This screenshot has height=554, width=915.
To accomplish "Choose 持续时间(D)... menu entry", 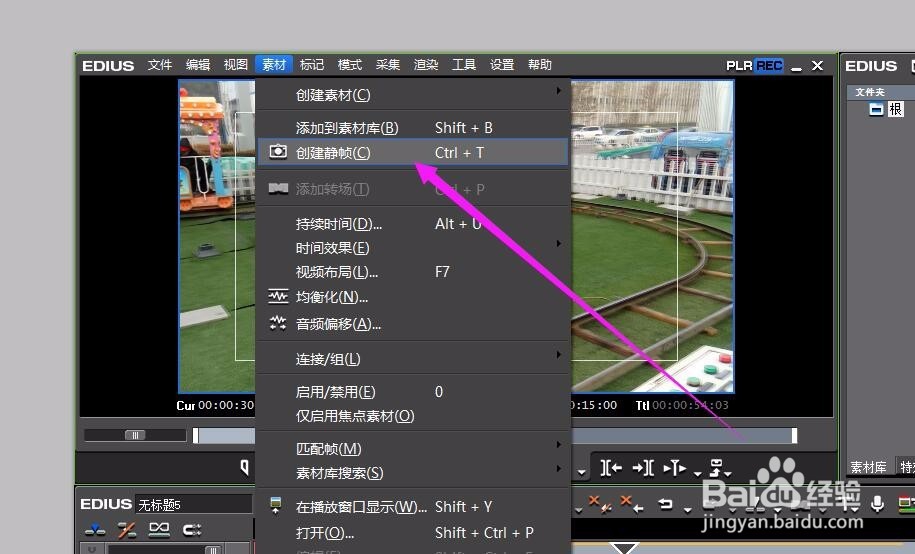I will click(x=413, y=224).
